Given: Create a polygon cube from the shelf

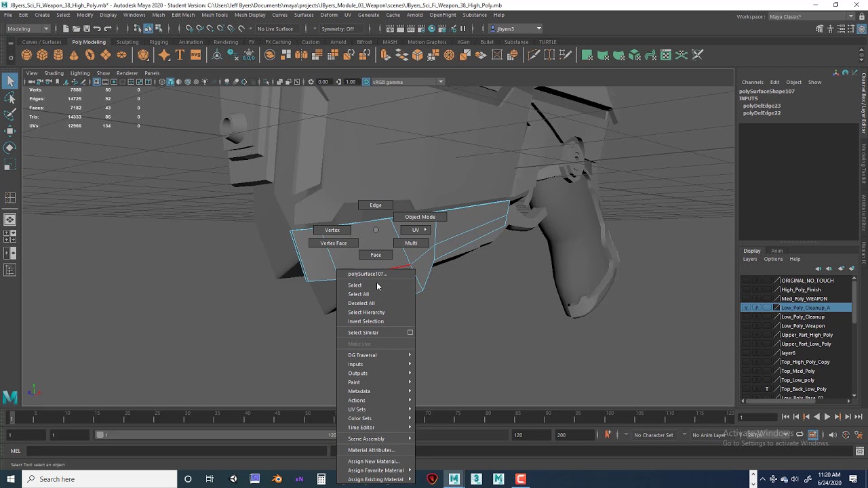Looking at the screenshot, I should click(42, 55).
